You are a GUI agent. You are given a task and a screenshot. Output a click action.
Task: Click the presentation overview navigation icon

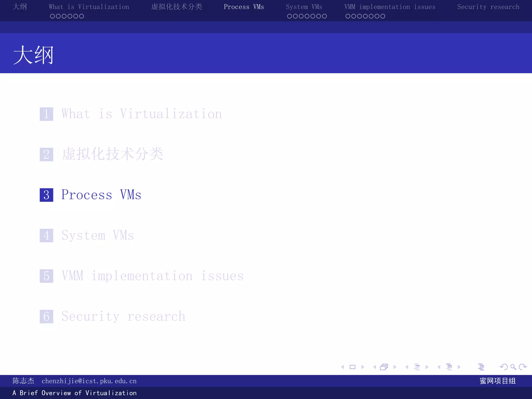481,367
